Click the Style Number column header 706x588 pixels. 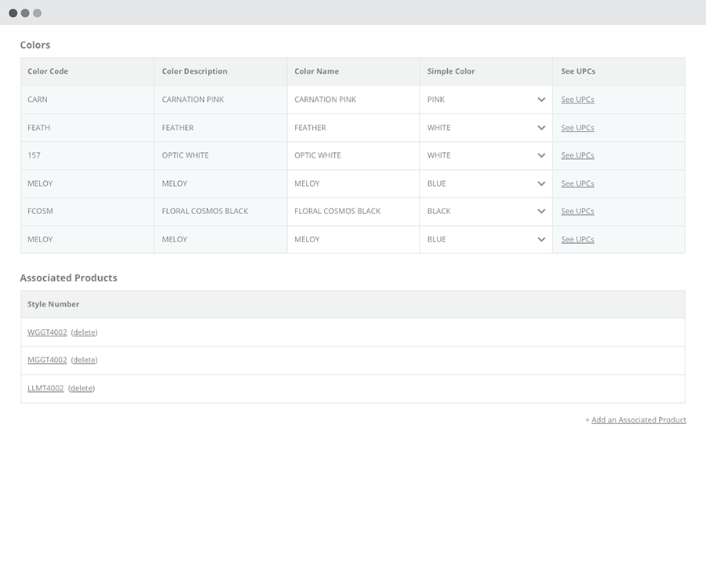53,304
